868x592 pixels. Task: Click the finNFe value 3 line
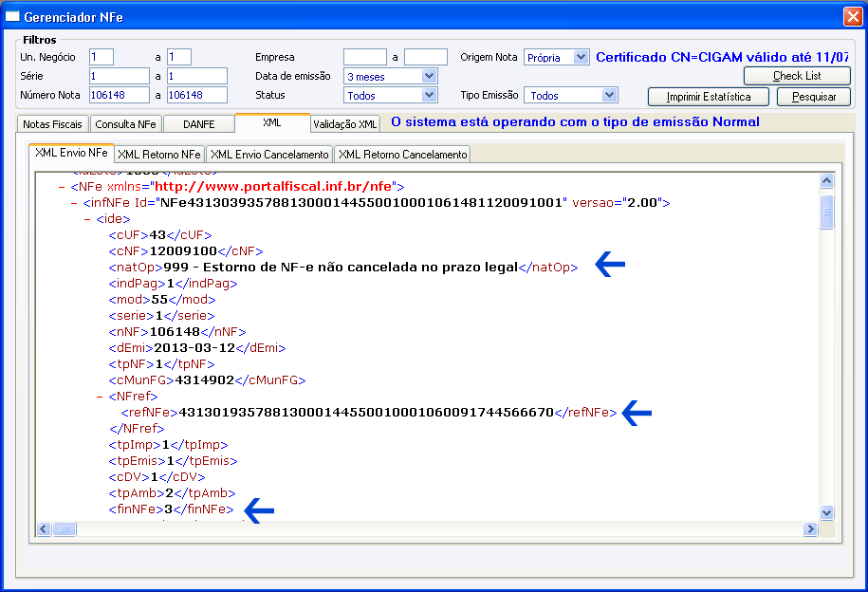(171, 509)
